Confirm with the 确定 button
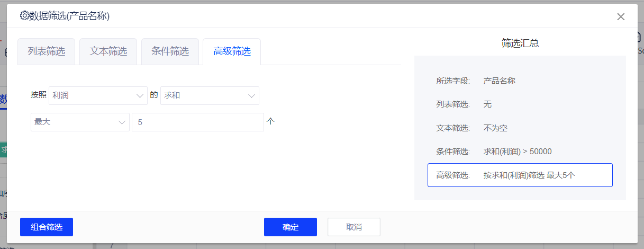This screenshot has height=249, width=644. click(291, 227)
